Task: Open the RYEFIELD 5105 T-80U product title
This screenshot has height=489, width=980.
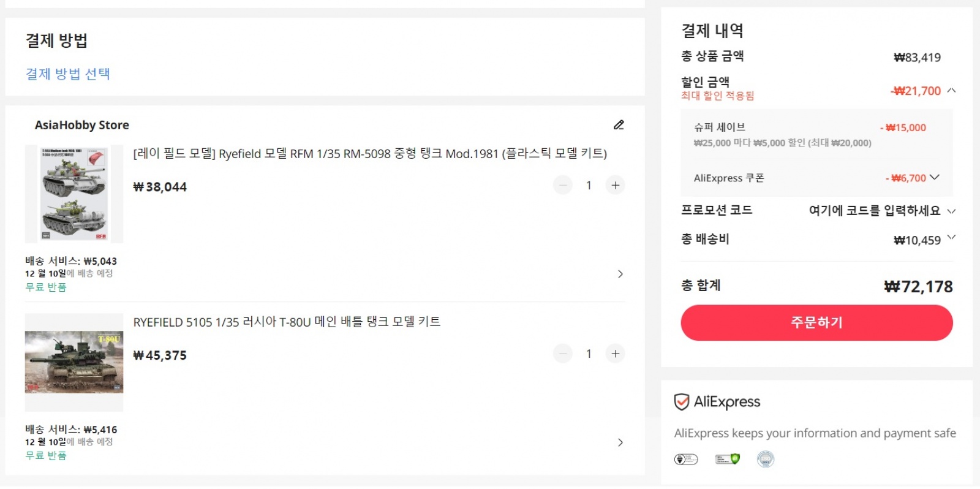Action: (287, 322)
